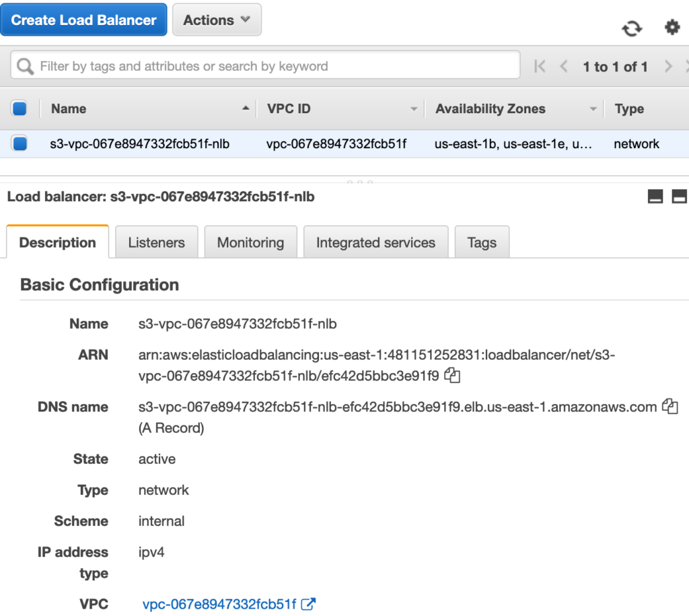
Task: Open the settings gear icon
Action: [x=672, y=27]
